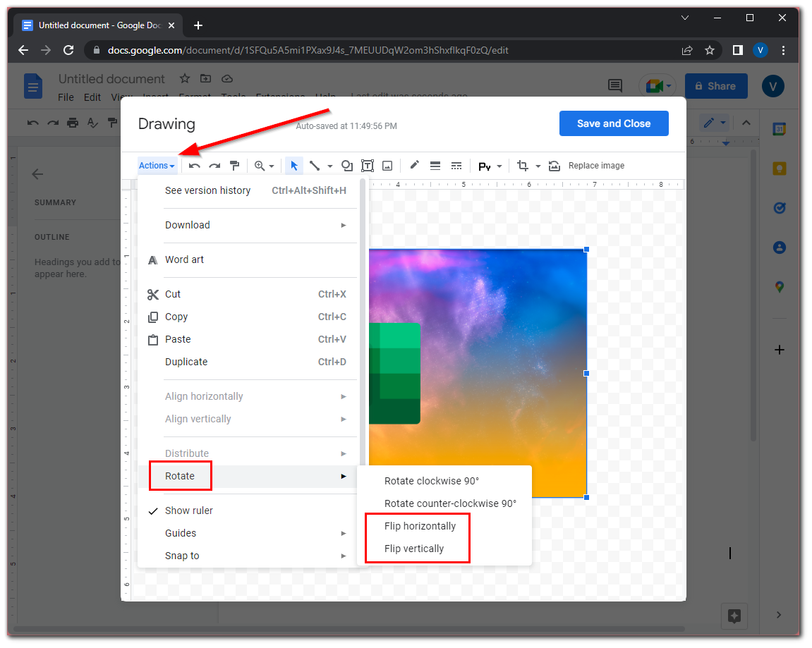
Task: Insert an image in the drawing
Action: (x=387, y=165)
